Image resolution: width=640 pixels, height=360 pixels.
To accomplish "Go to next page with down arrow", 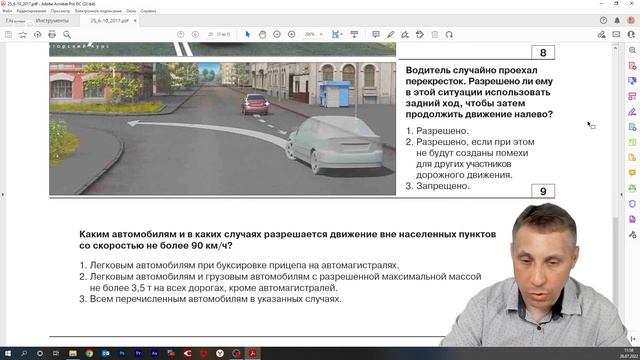I will tap(195, 35).
